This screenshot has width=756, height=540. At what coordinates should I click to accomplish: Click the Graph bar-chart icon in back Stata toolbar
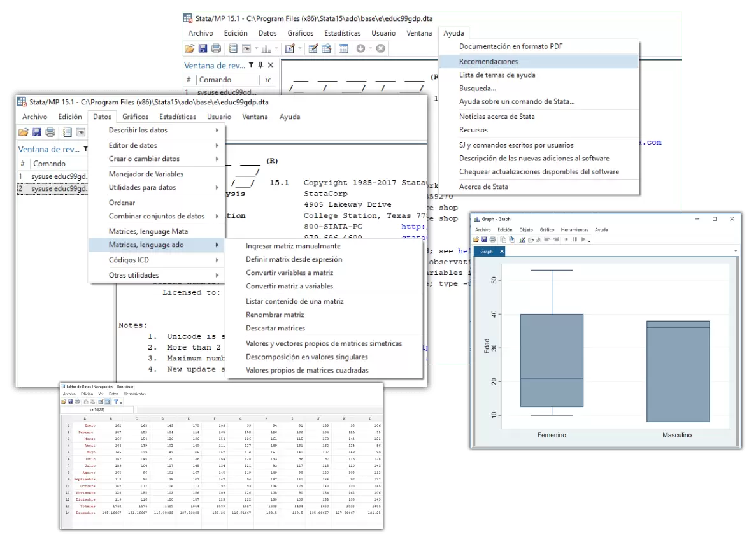point(266,48)
